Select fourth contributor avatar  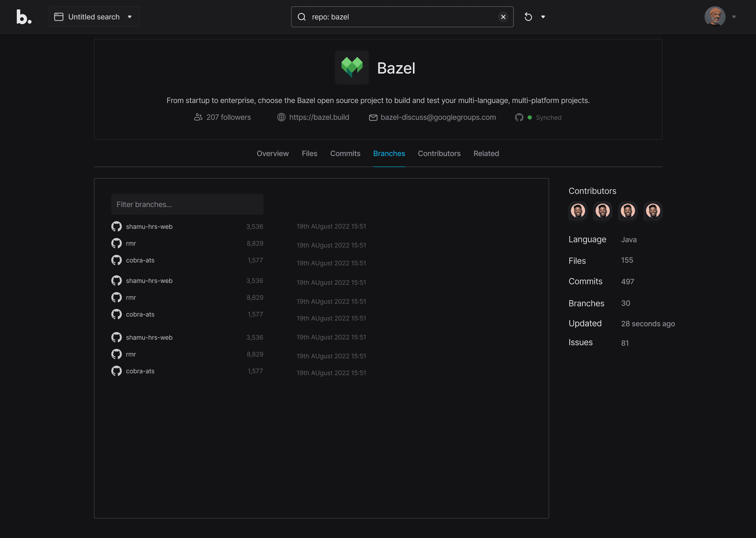(x=653, y=211)
